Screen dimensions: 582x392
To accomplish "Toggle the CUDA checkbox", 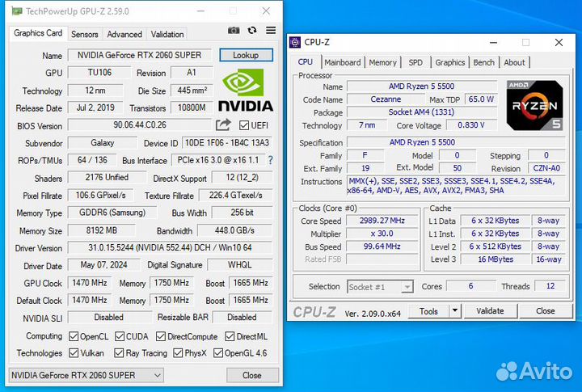I will [x=120, y=337].
